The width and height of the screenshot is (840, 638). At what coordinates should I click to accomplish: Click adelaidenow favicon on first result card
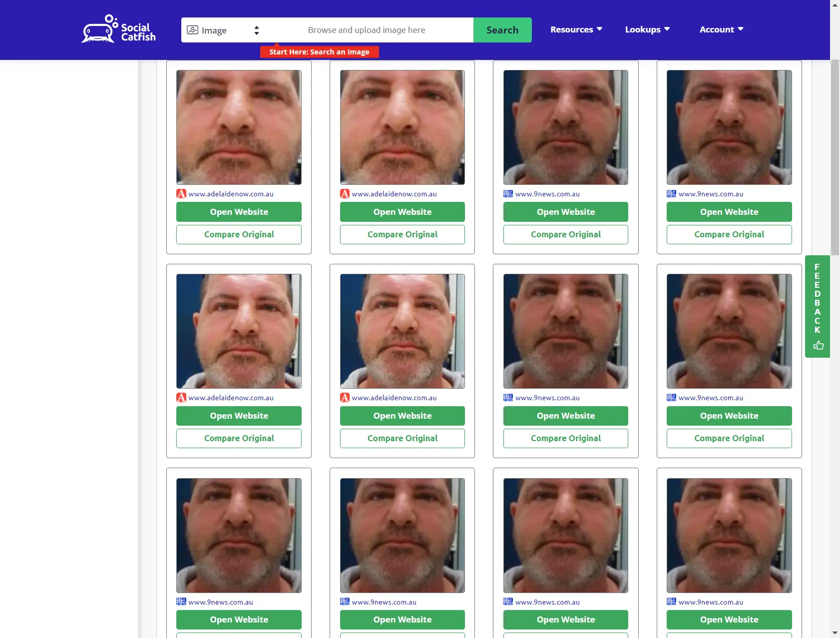181,194
